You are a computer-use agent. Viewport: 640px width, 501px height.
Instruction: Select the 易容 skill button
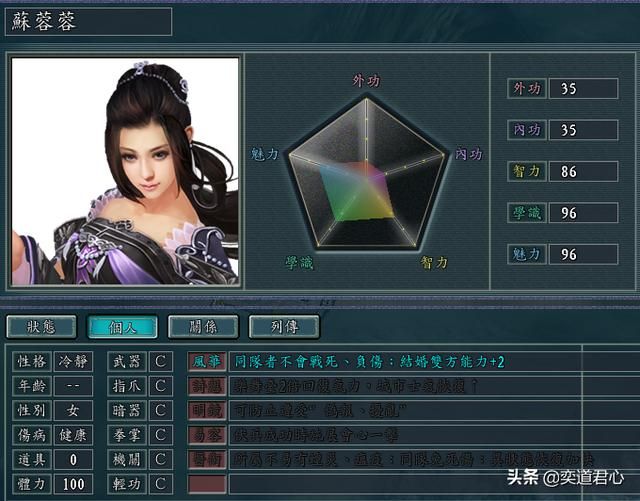point(207,435)
